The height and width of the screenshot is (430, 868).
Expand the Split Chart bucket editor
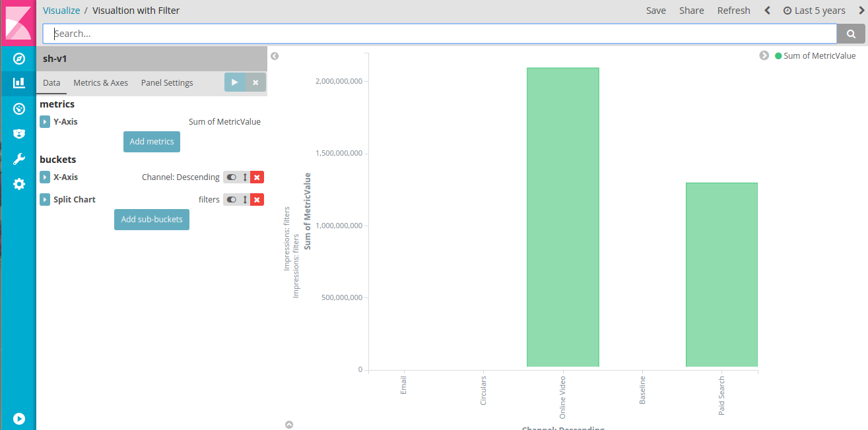(x=45, y=200)
